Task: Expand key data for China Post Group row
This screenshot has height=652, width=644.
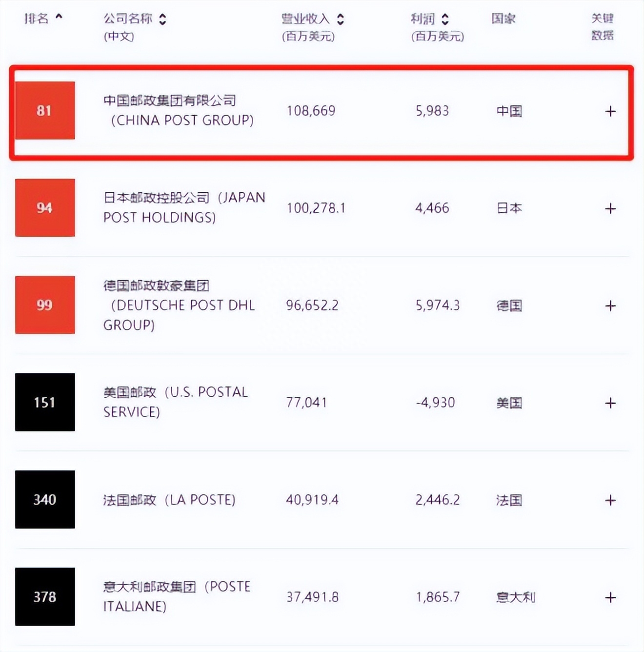Action: click(610, 111)
